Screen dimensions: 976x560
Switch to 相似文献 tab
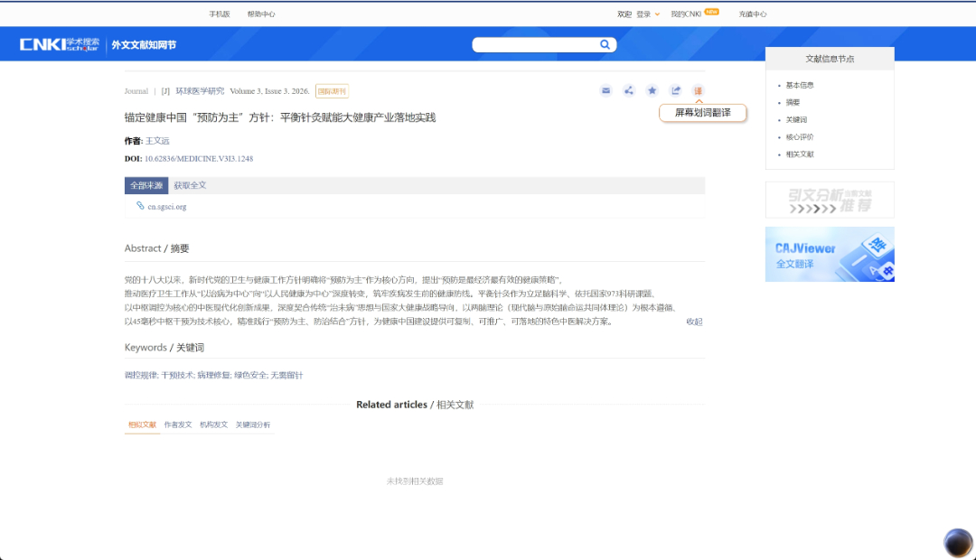[x=142, y=425]
